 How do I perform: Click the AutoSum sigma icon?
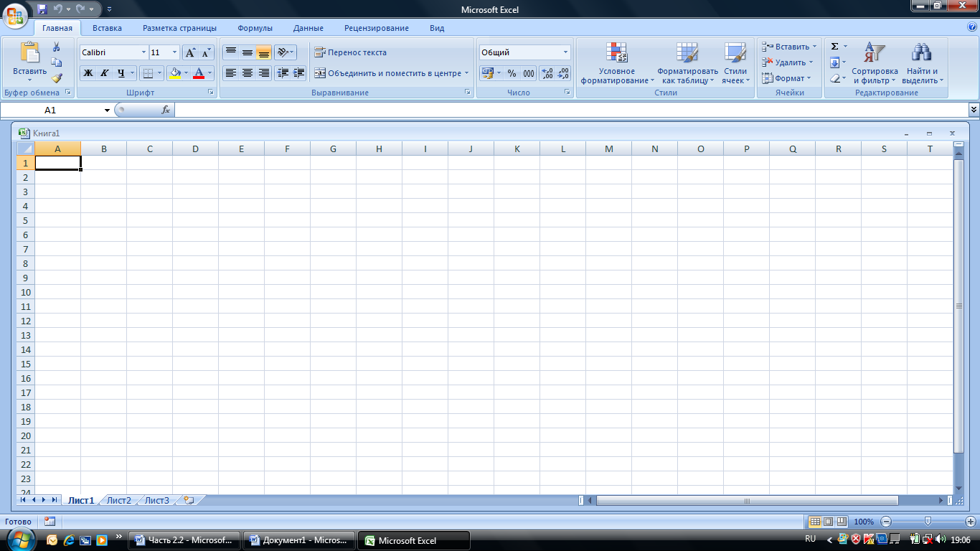tap(834, 47)
